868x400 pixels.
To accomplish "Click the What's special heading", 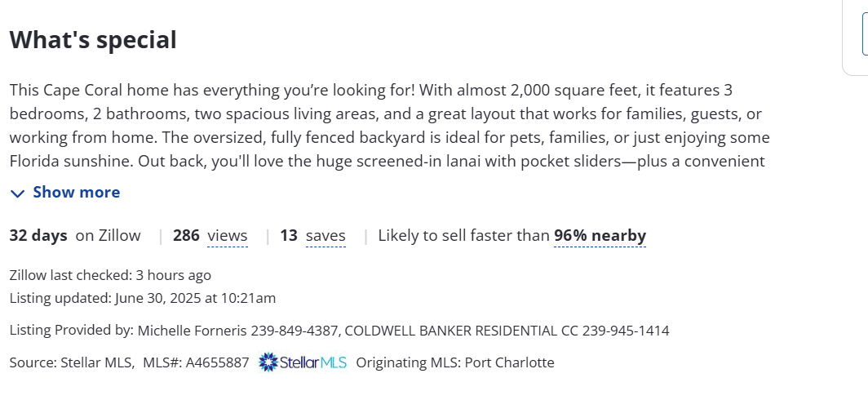I will click(93, 39).
